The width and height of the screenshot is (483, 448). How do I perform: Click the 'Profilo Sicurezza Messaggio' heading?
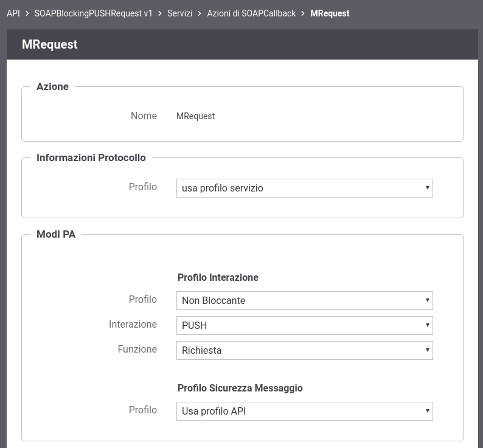coord(240,388)
